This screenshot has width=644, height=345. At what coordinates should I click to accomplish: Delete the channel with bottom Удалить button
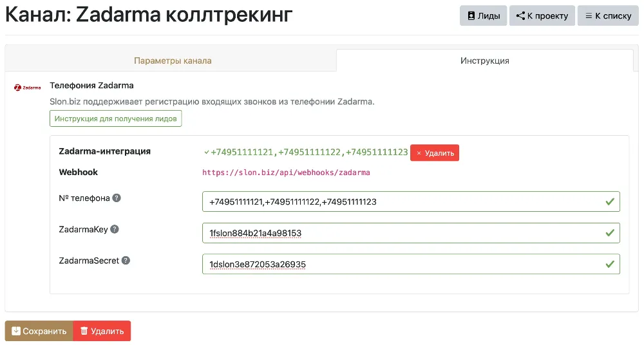coord(102,331)
